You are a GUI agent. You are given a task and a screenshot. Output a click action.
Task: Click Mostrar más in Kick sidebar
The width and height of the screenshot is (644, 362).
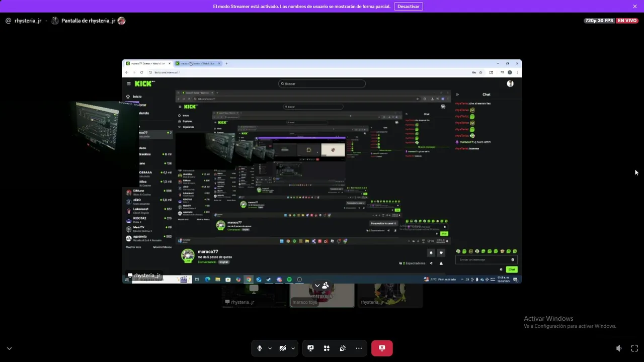click(133, 247)
